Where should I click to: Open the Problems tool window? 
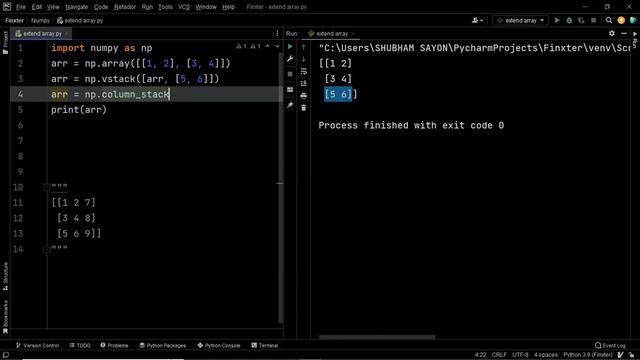(x=114, y=345)
